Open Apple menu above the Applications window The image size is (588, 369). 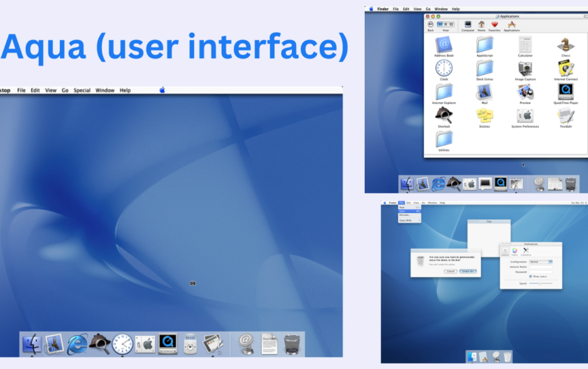click(371, 9)
